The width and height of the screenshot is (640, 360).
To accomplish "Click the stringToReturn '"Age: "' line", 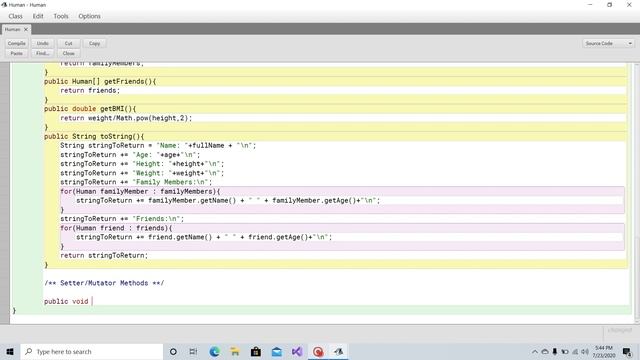I will pos(130,155).
